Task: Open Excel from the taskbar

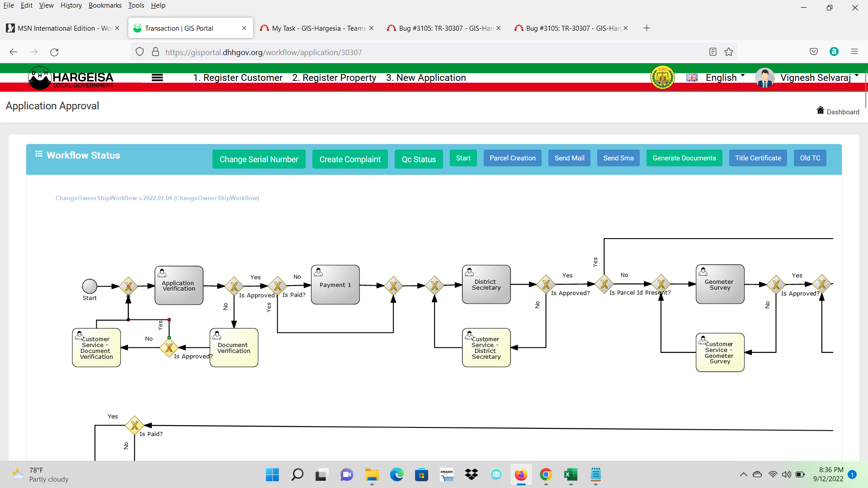Action: tap(571, 474)
